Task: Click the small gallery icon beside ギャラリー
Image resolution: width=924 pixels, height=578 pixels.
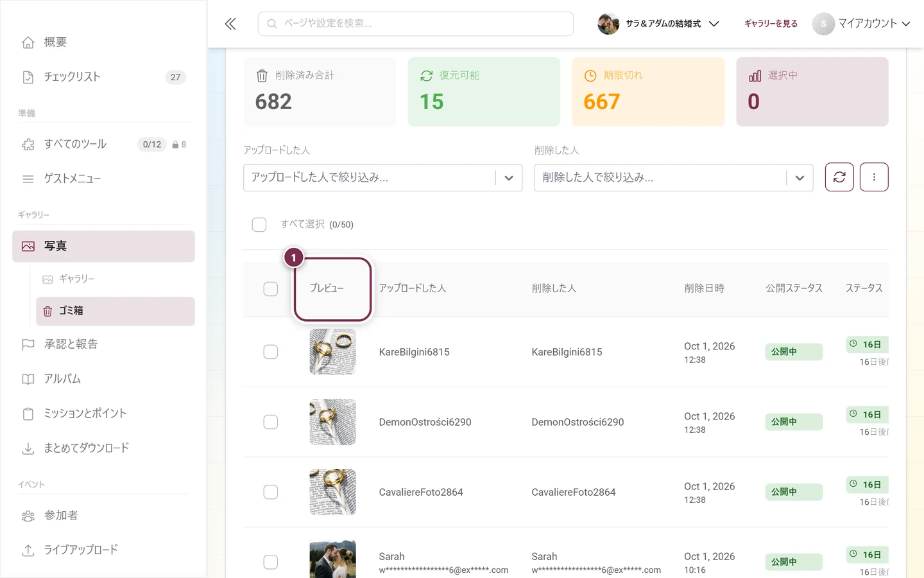Action: [x=47, y=279]
